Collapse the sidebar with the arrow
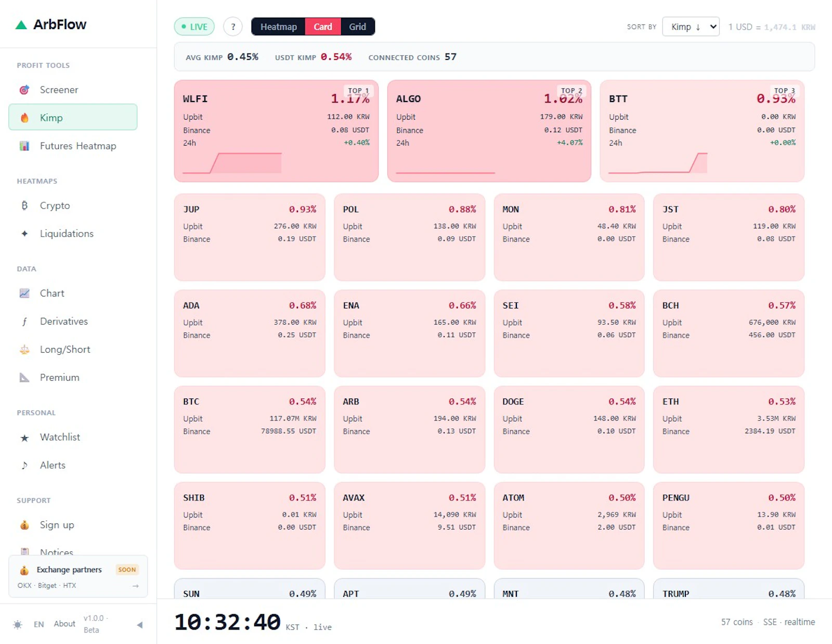 pos(139,625)
